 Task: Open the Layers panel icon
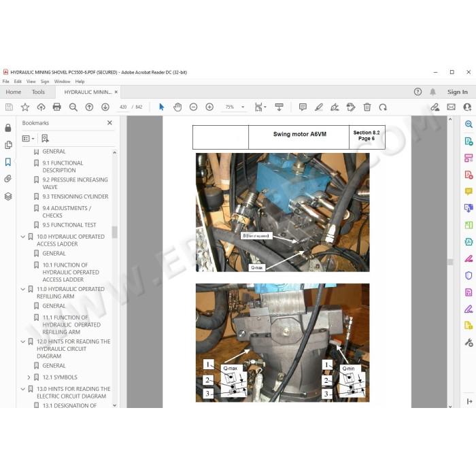click(8, 196)
